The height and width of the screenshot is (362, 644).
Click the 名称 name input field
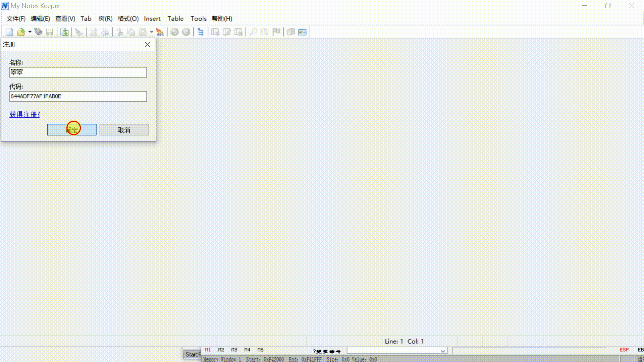point(78,72)
